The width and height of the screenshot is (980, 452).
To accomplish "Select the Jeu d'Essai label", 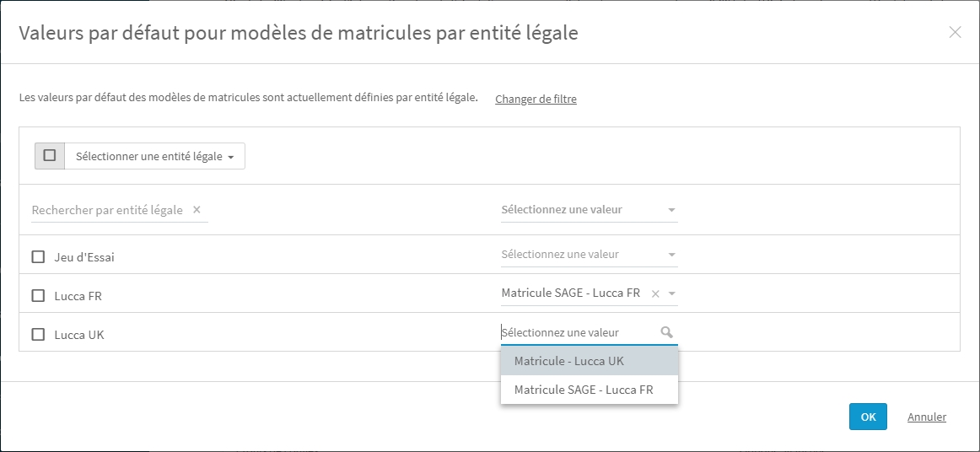I will click(x=84, y=257).
